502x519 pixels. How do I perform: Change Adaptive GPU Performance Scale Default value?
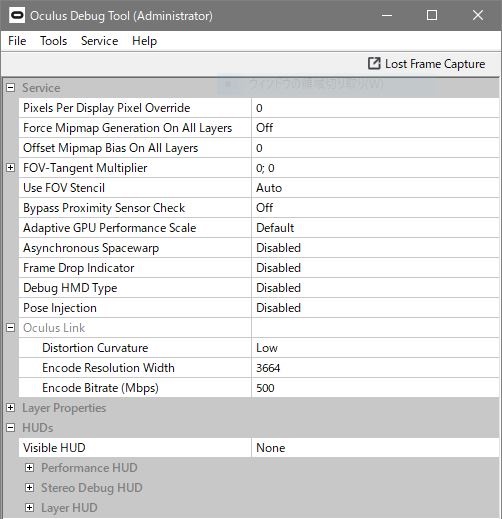click(375, 228)
